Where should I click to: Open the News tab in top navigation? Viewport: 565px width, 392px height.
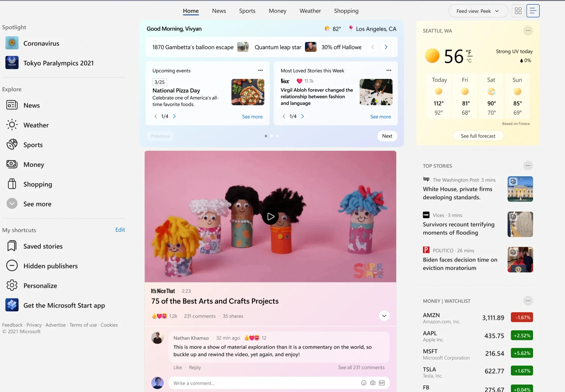tap(219, 11)
